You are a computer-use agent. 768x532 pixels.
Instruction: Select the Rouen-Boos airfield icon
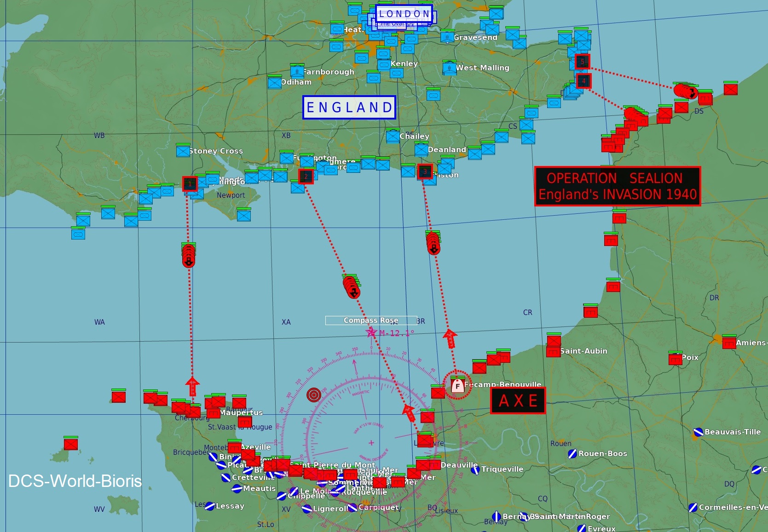(572, 454)
